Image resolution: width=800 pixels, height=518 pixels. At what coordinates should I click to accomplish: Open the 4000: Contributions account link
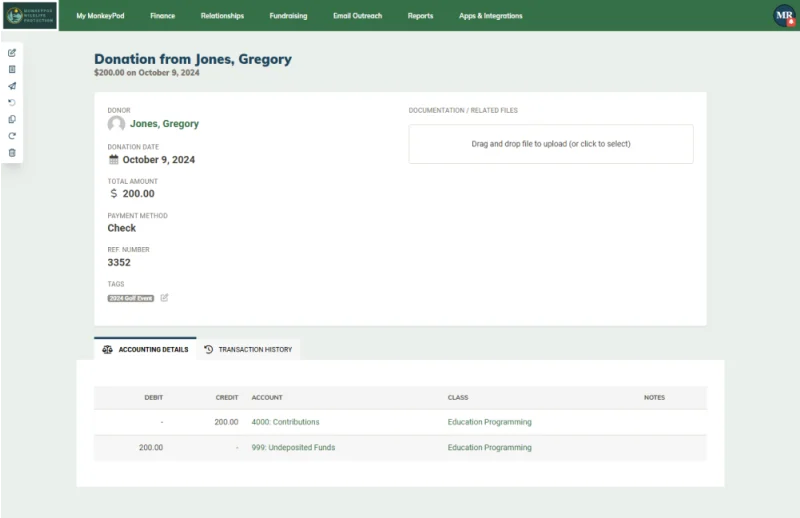(x=285, y=422)
